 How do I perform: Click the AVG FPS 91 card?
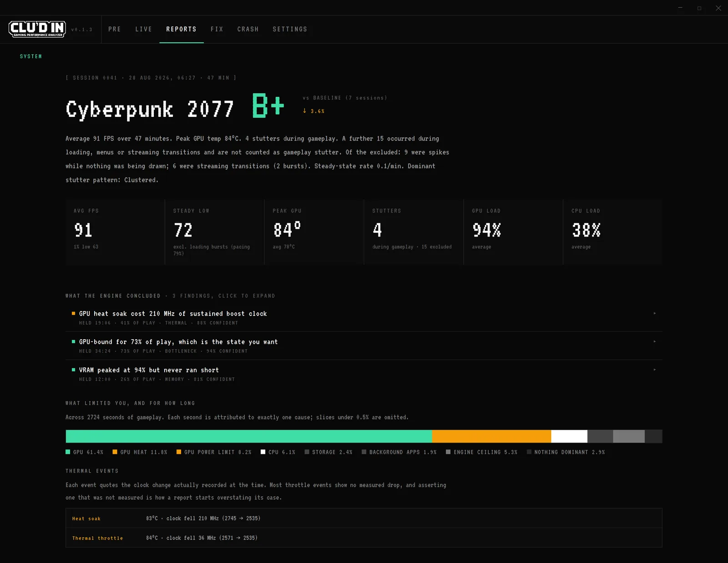tap(115, 232)
